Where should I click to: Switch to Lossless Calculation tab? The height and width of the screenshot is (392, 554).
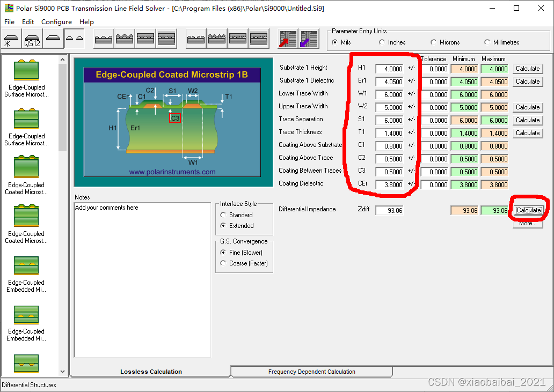151,372
